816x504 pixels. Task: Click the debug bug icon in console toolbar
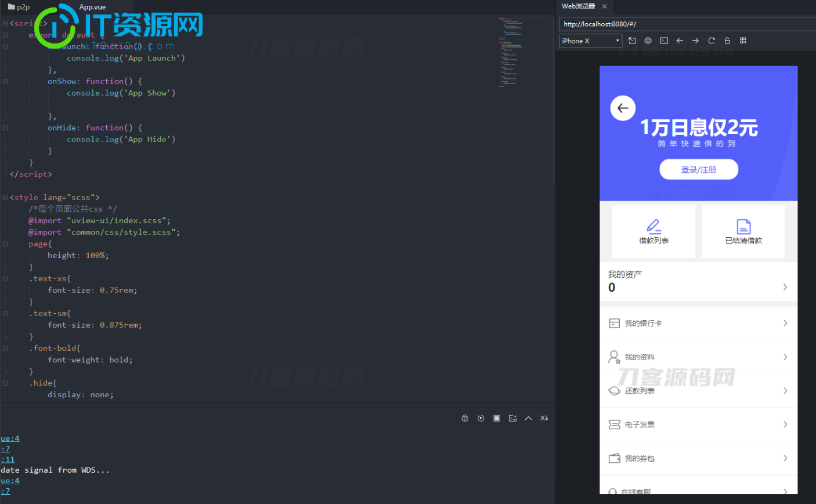pyautogui.click(x=465, y=418)
